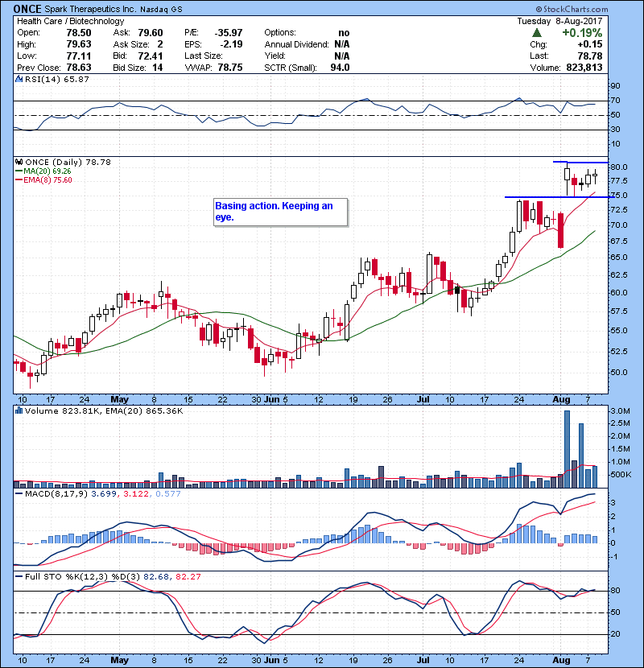Viewport: 644px width, 668px height.
Task: Click the MA(20) 69.26 legend text
Action: (x=47, y=171)
